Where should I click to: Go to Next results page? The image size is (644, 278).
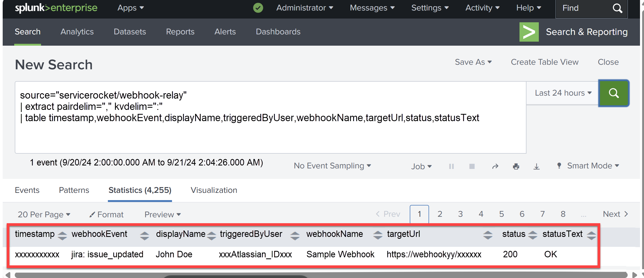615,214
